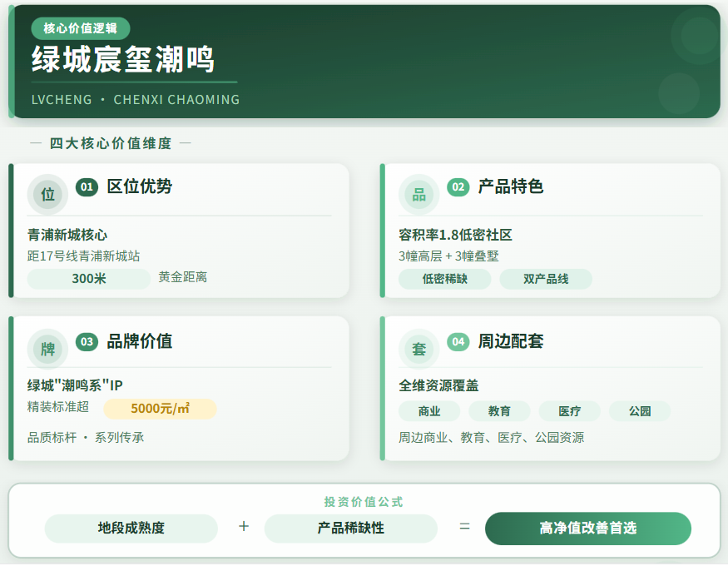Click the 周边商业、教育、医疗、公园资源 text
The height and width of the screenshot is (566, 728).
tap(492, 437)
